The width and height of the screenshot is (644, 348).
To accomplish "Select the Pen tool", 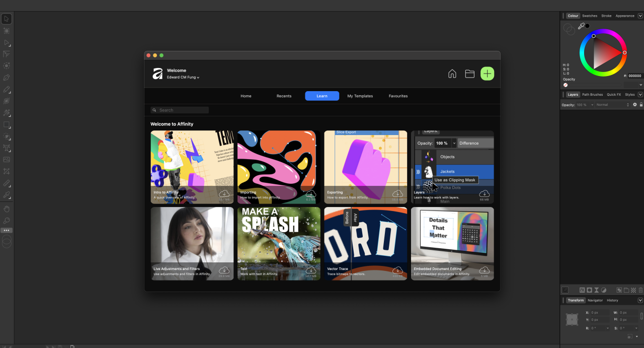I will tap(7, 78).
